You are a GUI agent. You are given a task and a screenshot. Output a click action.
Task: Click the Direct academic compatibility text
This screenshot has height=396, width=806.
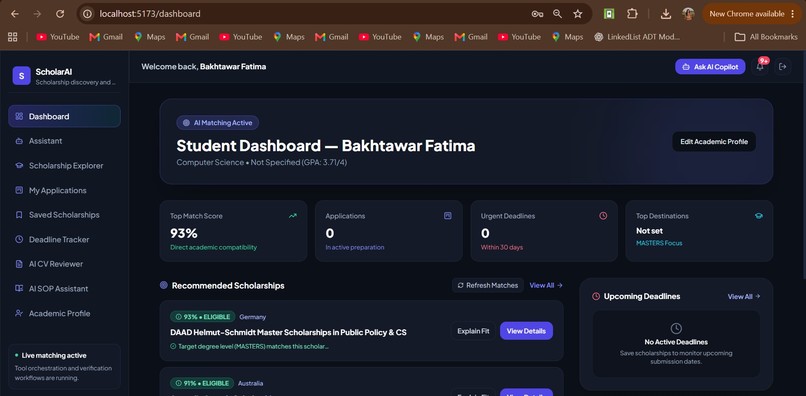(213, 247)
